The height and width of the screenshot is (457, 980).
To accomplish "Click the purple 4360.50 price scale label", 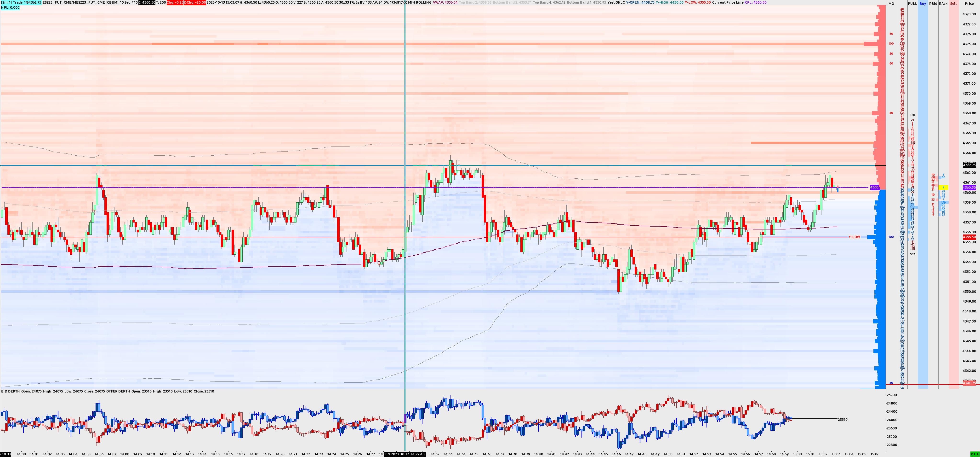I will pos(969,187).
